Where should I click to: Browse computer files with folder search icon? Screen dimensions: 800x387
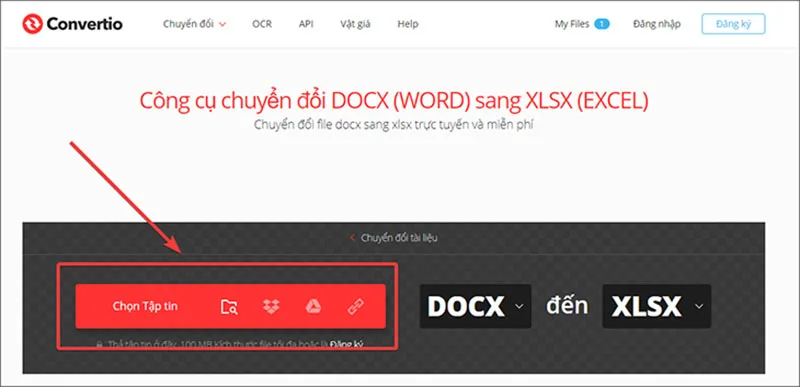229,306
